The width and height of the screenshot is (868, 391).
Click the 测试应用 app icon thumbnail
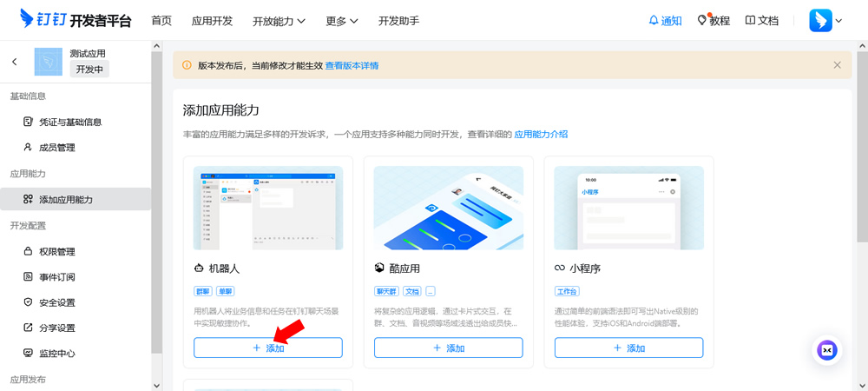pyautogui.click(x=49, y=62)
